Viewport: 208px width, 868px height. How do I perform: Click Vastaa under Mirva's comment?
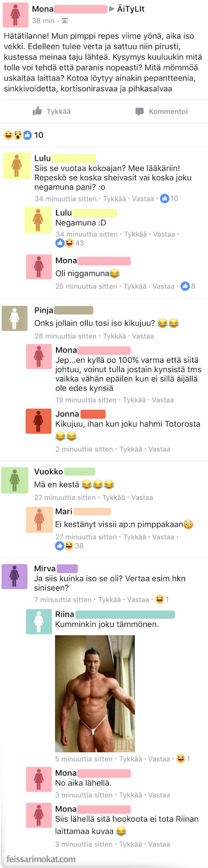(138, 599)
